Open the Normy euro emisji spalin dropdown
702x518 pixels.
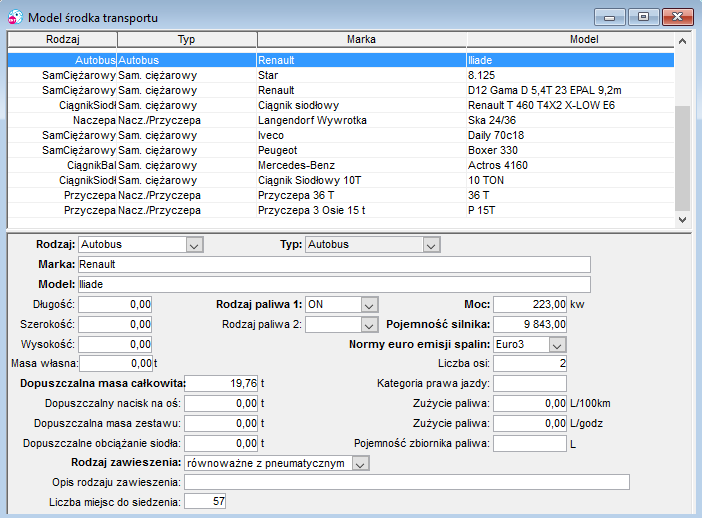pos(556,345)
